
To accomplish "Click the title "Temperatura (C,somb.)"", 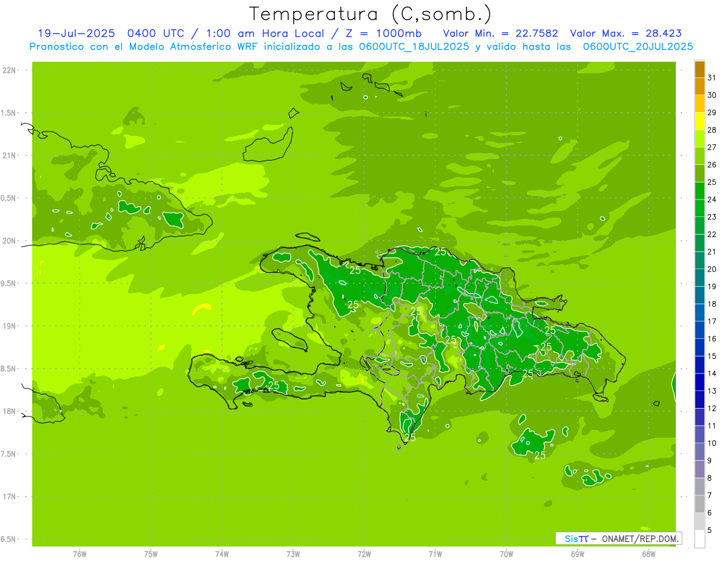I will coord(371,14).
